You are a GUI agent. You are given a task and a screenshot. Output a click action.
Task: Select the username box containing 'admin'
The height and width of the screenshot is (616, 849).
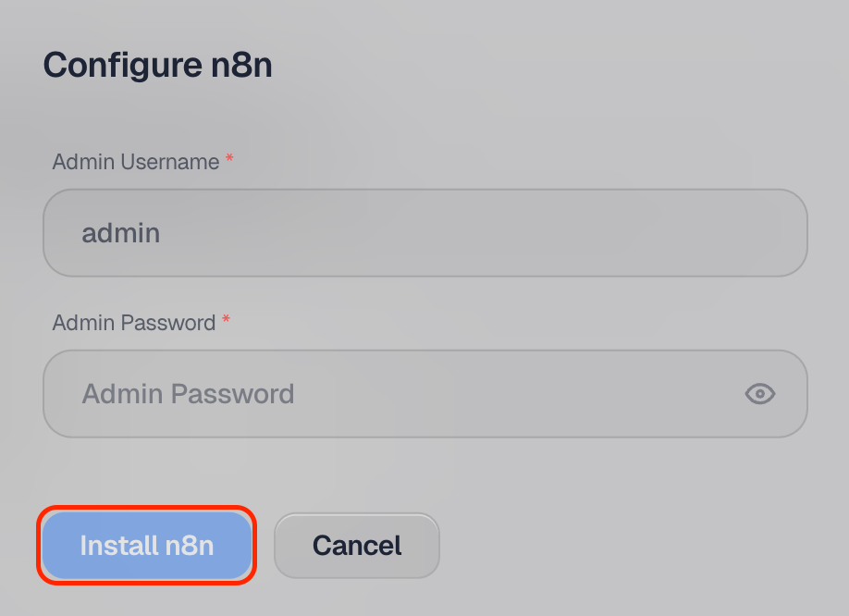(x=425, y=233)
